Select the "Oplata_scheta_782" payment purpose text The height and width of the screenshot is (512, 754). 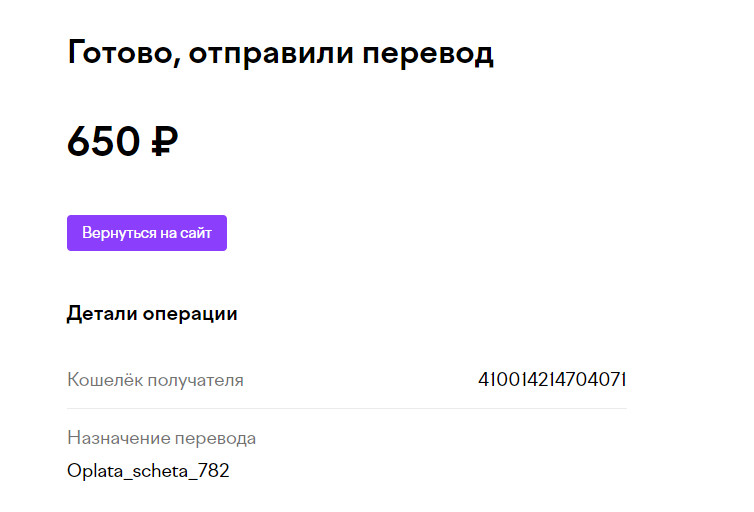click(x=148, y=471)
